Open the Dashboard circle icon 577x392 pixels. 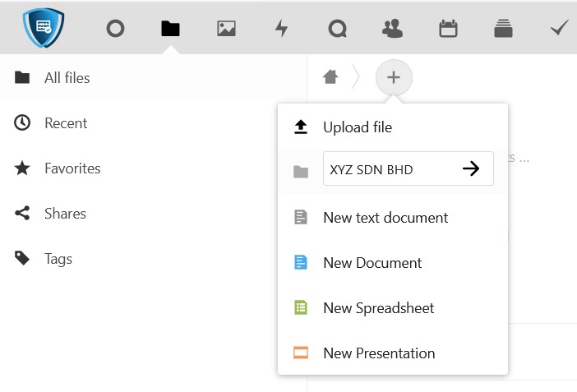tap(115, 29)
